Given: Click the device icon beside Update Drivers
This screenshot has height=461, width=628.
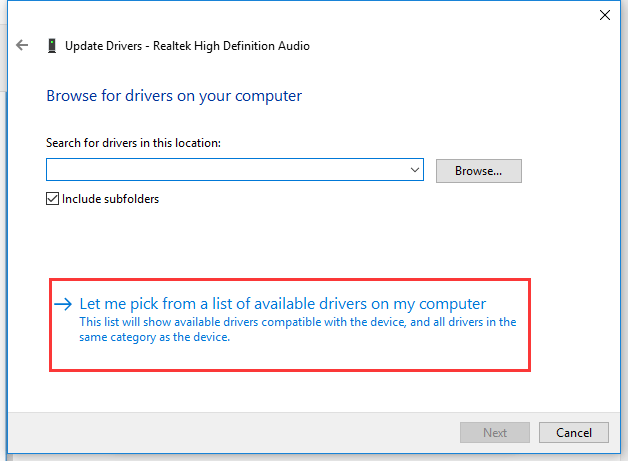Looking at the screenshot, I should [52, 46].
